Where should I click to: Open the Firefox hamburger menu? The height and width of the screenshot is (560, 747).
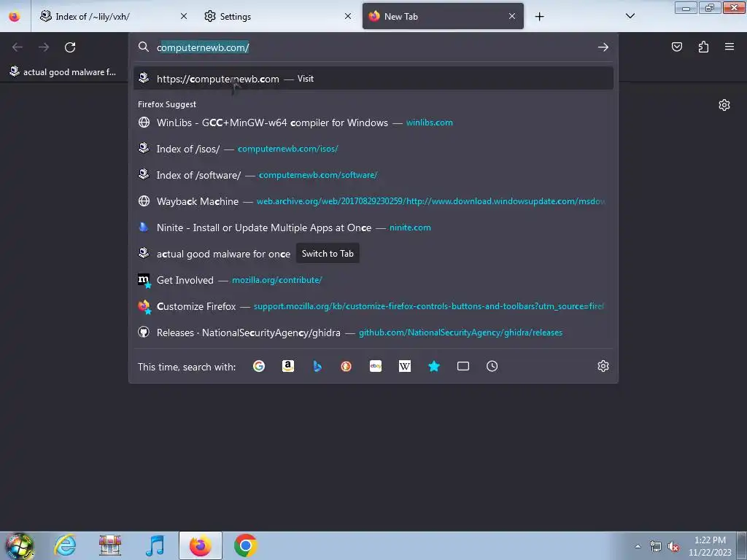point(729,47)
